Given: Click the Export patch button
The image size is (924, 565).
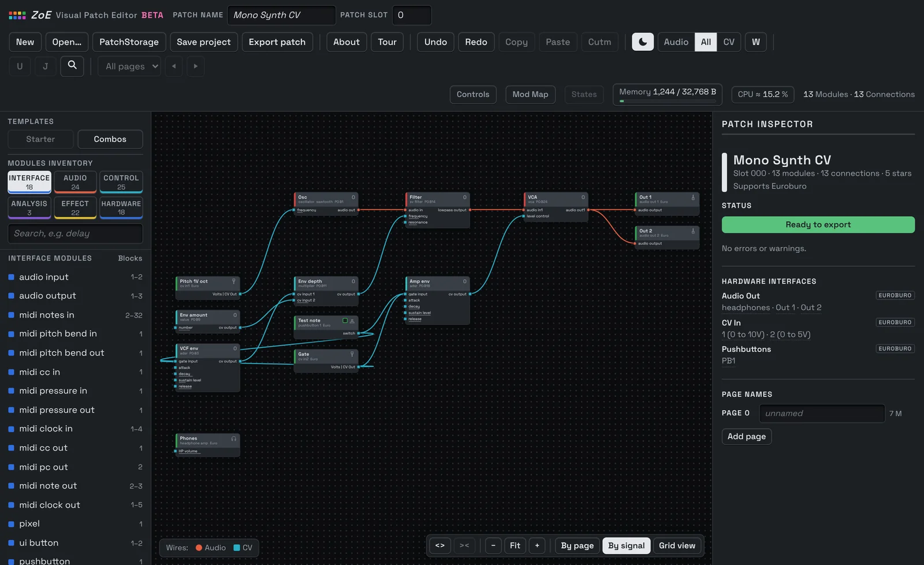Looking at the screenshot, I should pos(277,42).
